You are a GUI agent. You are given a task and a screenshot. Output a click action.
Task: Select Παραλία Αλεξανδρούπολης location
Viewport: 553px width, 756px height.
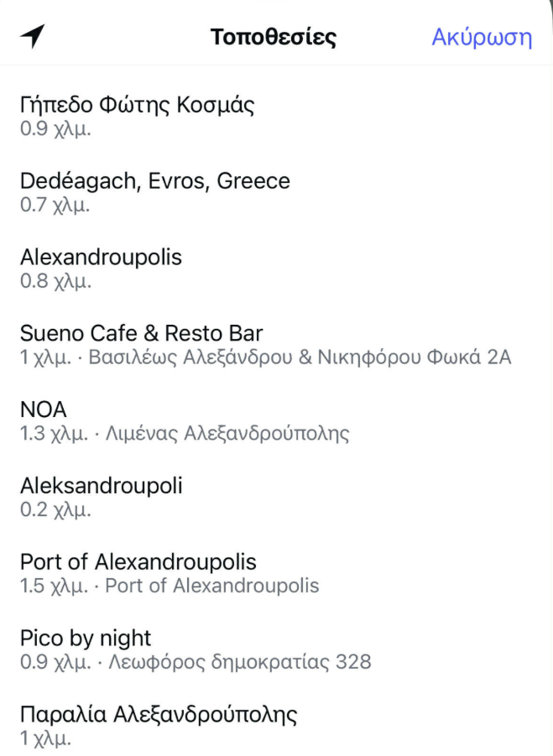click(159, 714)
